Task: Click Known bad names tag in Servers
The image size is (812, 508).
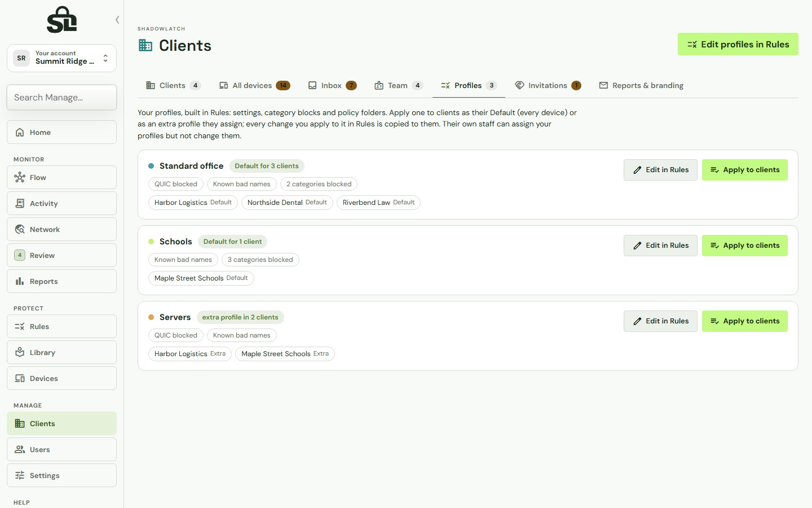Action: pyautogui.click(x=242, y=335)
